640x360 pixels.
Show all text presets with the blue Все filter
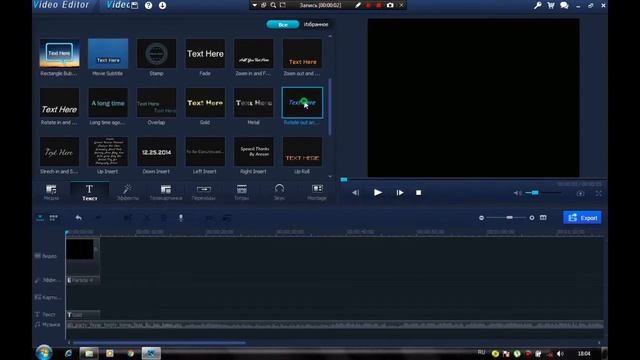point(282,24)
